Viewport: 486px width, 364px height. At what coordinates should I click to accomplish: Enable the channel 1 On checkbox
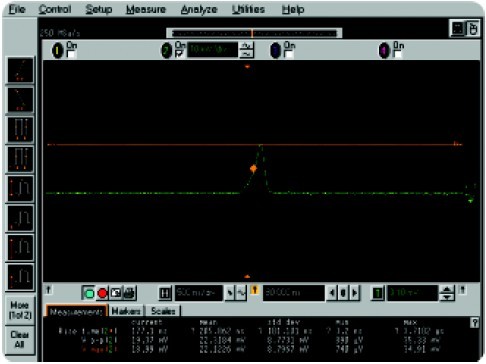(71, 54)
